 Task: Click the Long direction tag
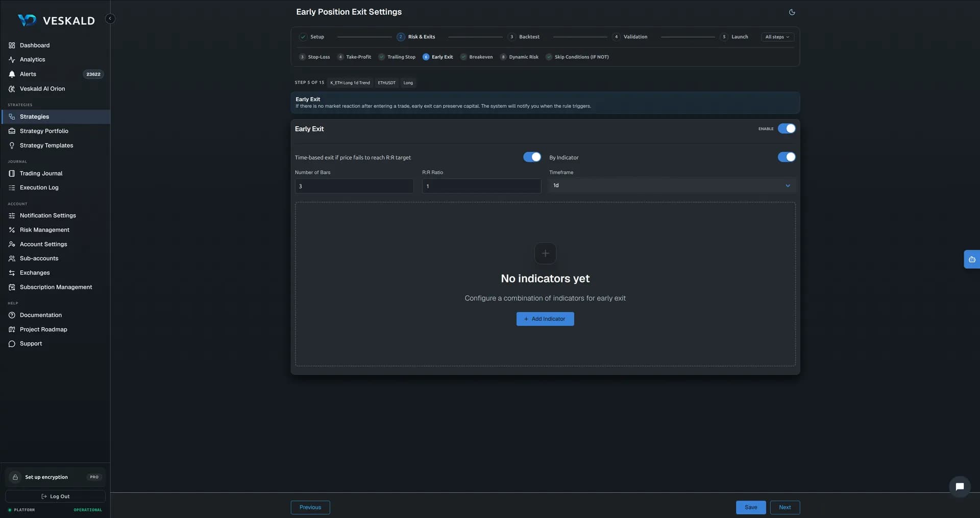[408, 83]
